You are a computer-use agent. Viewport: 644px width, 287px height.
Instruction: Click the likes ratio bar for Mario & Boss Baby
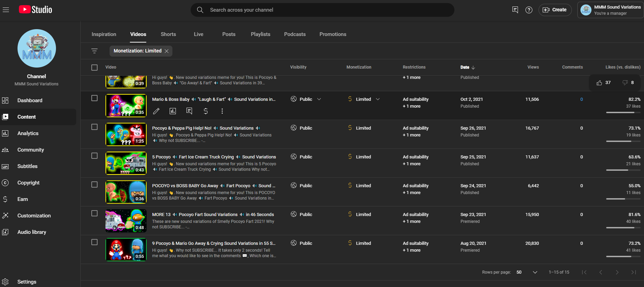(623, 112)
